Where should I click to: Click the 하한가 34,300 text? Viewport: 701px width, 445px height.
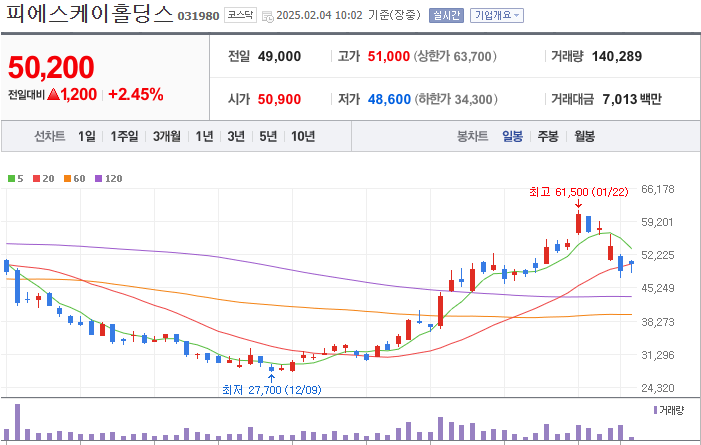point(456,99)
